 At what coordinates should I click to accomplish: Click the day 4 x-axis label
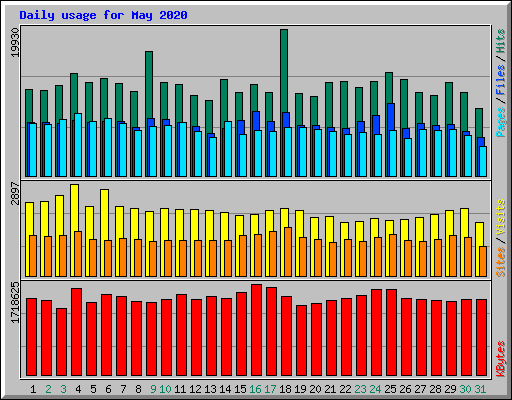(78, 389)
